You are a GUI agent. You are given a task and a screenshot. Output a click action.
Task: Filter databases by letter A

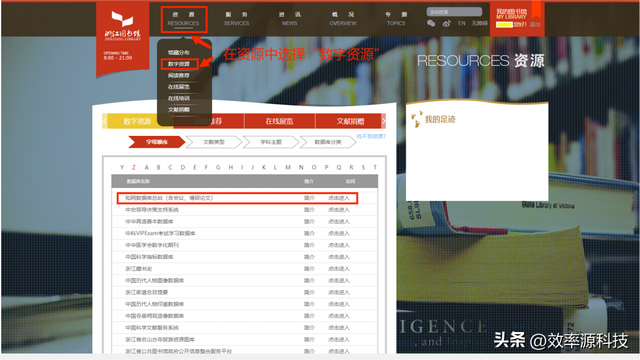click(147, 167)
